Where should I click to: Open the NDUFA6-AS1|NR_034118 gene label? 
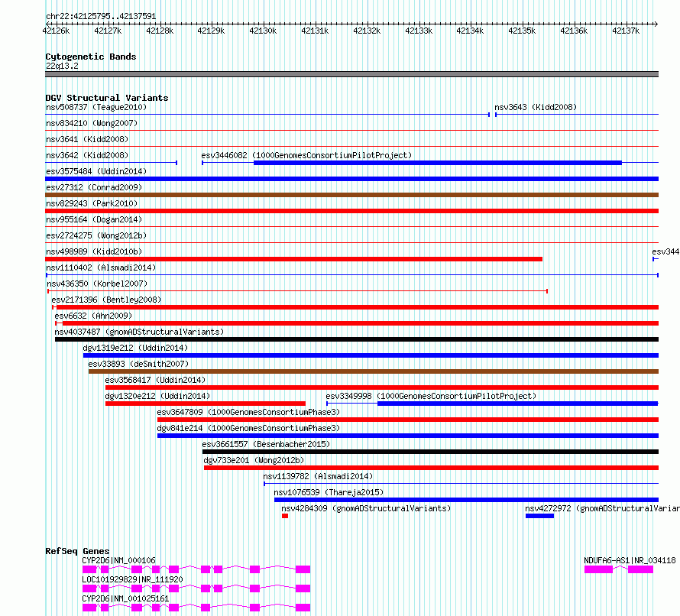click(630, 560)
